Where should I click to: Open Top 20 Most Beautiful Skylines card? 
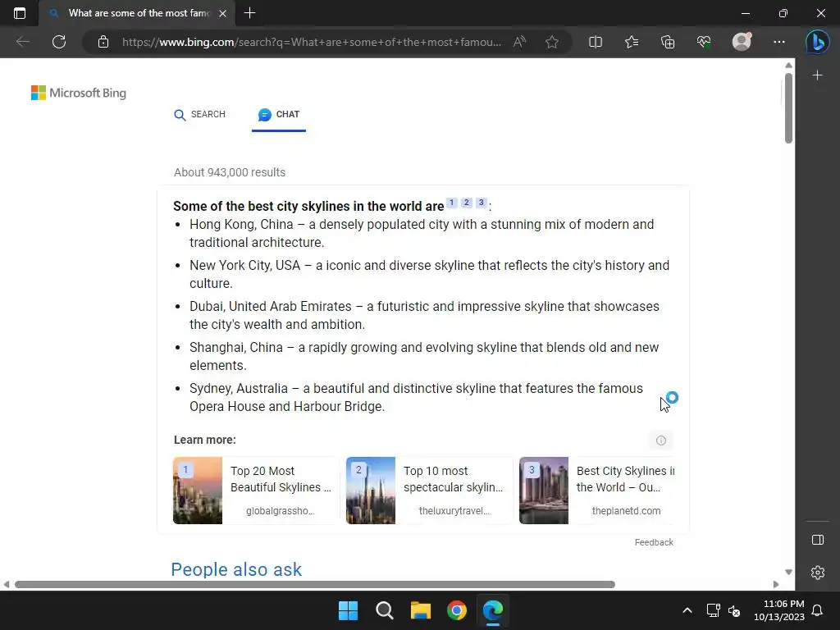click(x=256, y=491)
